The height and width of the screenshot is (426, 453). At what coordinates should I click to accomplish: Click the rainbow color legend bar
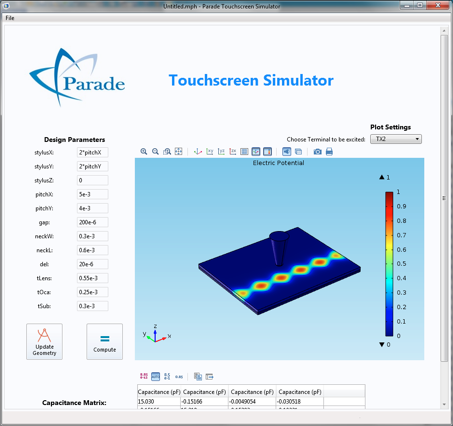pos(389,264)
